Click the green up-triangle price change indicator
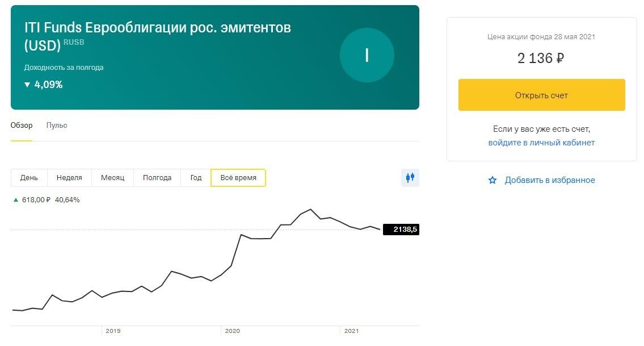 tap(16, 200)
